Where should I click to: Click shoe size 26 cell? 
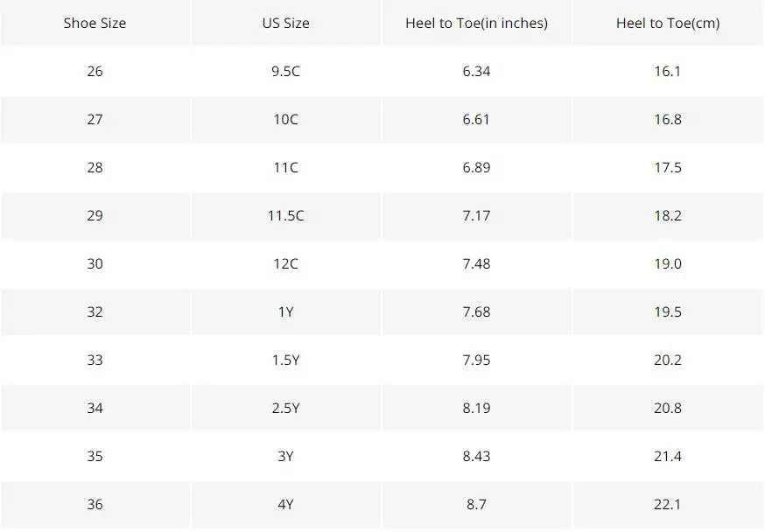pos(95,71)
